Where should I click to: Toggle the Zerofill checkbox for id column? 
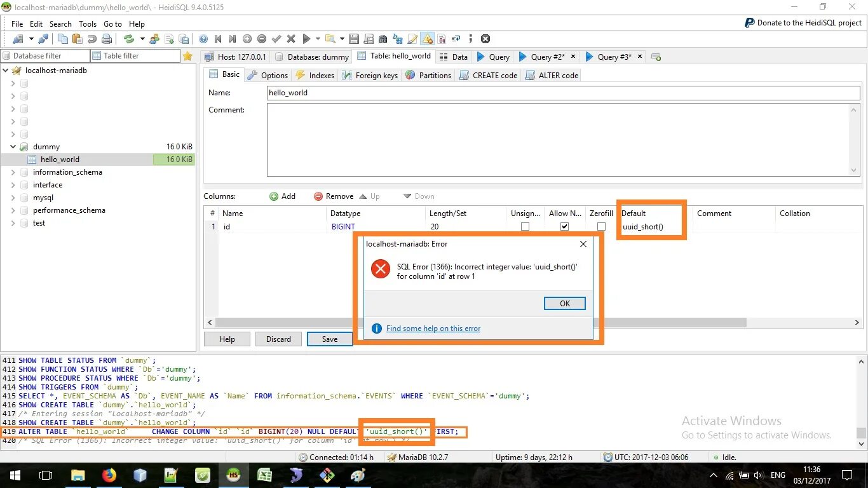[x=601, y=226]
